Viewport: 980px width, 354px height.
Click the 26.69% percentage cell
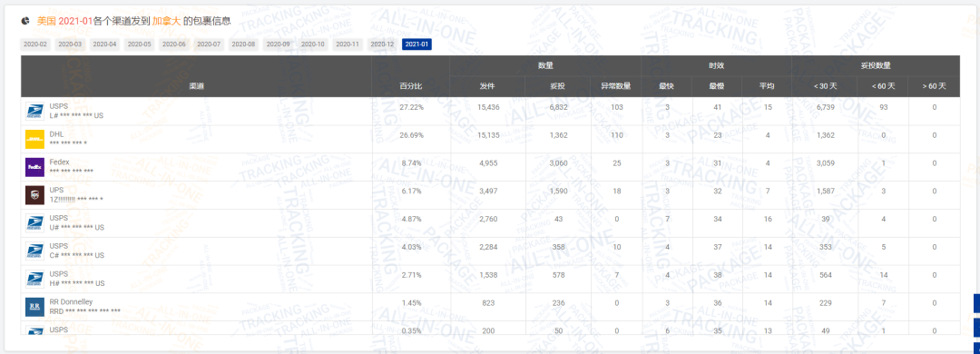tap(411, 135)
